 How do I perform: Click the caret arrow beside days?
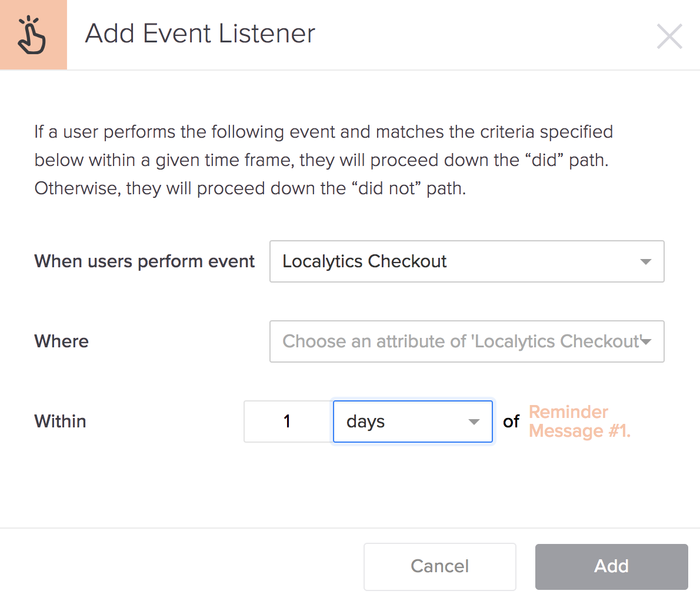(x=474, y=422)
